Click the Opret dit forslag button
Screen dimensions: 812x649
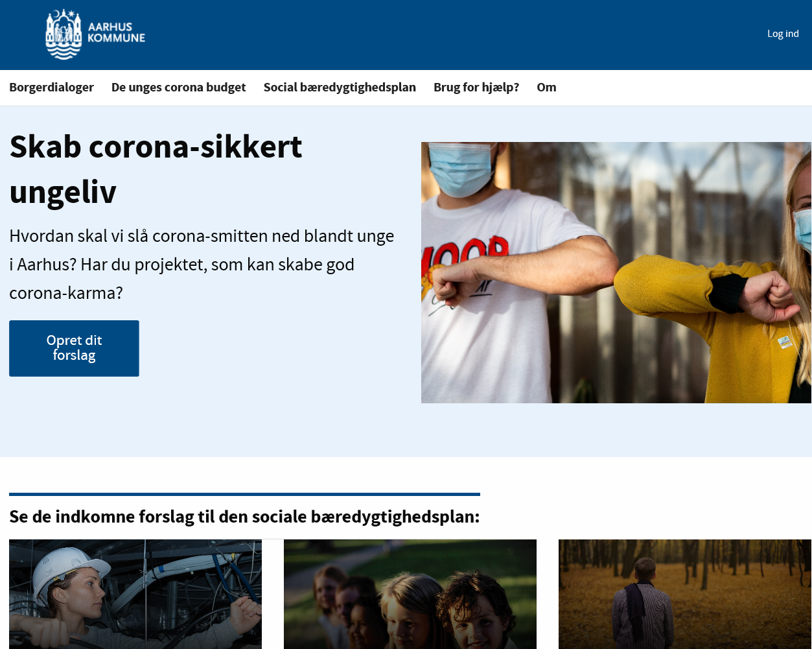click(74, 348)
